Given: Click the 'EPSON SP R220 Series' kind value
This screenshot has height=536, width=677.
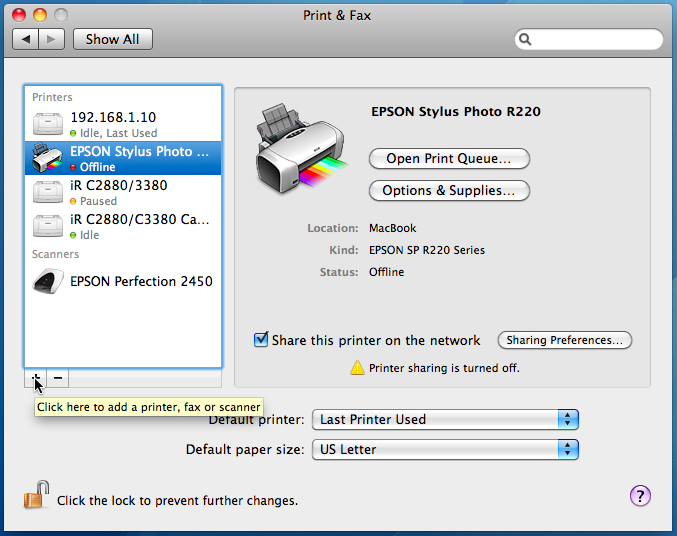Looking at the screenshot, I should pyautogui.click(x=427, y=250).
